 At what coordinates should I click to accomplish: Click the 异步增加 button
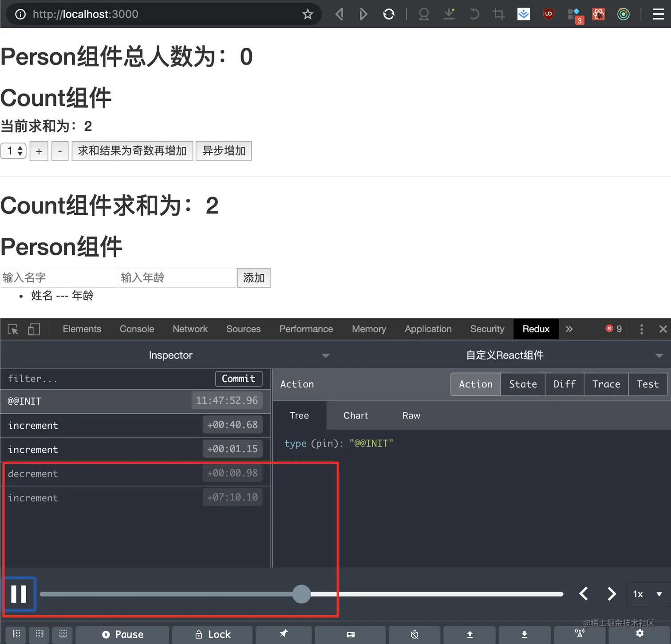224,151
